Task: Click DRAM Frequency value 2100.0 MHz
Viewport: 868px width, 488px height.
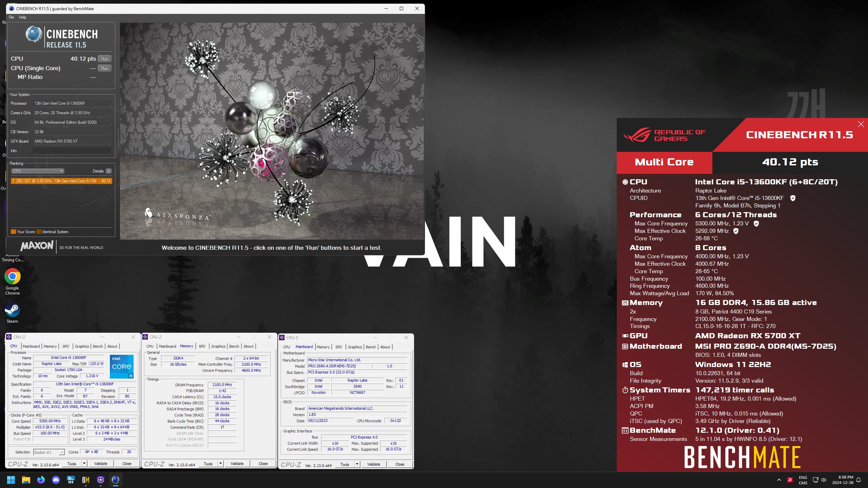Action: 222,385
